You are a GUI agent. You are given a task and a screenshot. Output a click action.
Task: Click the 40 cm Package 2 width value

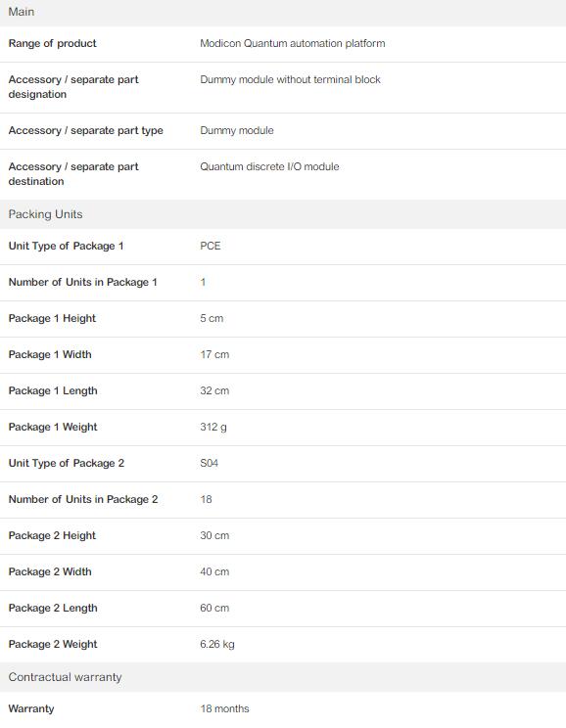(214, 571)
